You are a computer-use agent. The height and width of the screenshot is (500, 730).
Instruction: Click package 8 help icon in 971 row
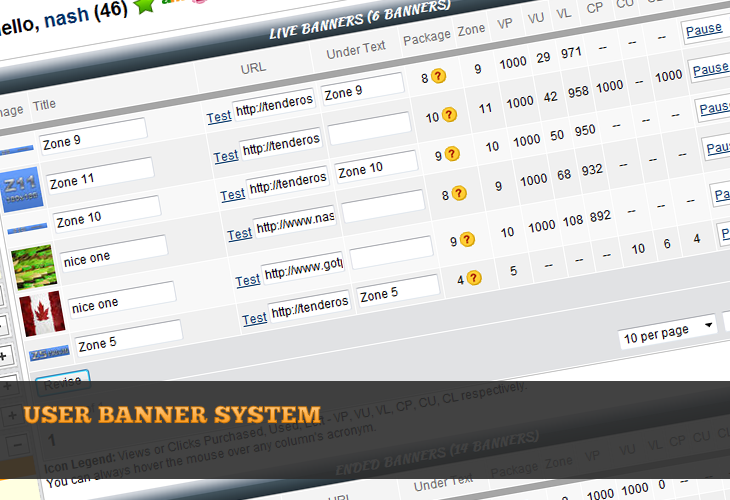(x=439, y=76)
